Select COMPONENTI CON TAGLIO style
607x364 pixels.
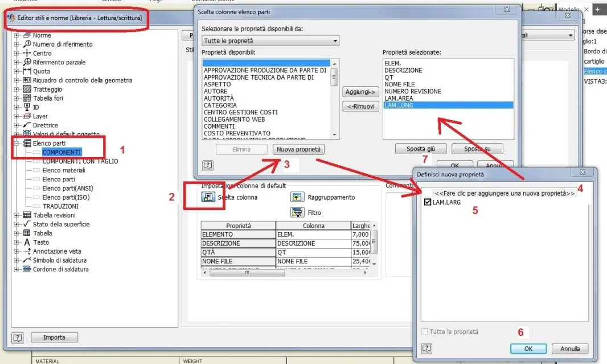(x=80, y=162)
